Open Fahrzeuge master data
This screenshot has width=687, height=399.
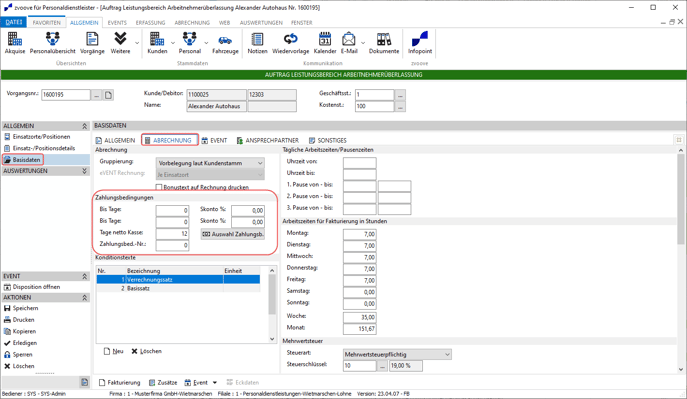[x=225, y=43]
